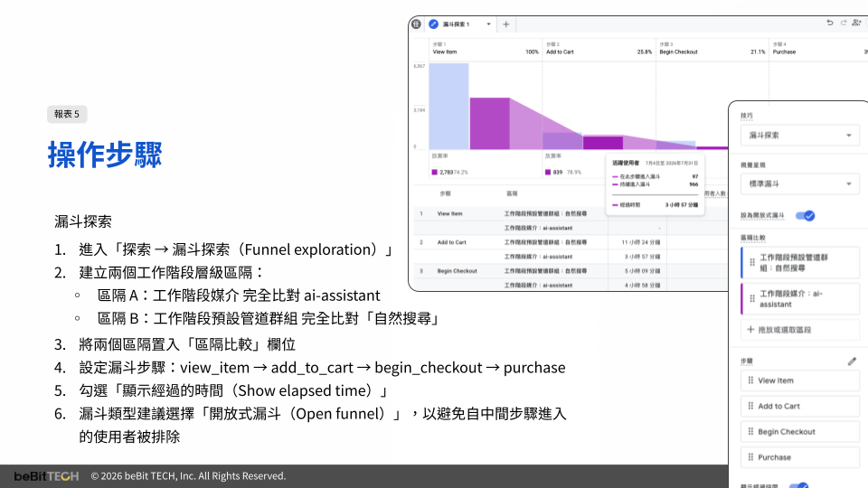Click the 步驟 1 View Item chart header

pyautogui.click(x=486, y=48)
